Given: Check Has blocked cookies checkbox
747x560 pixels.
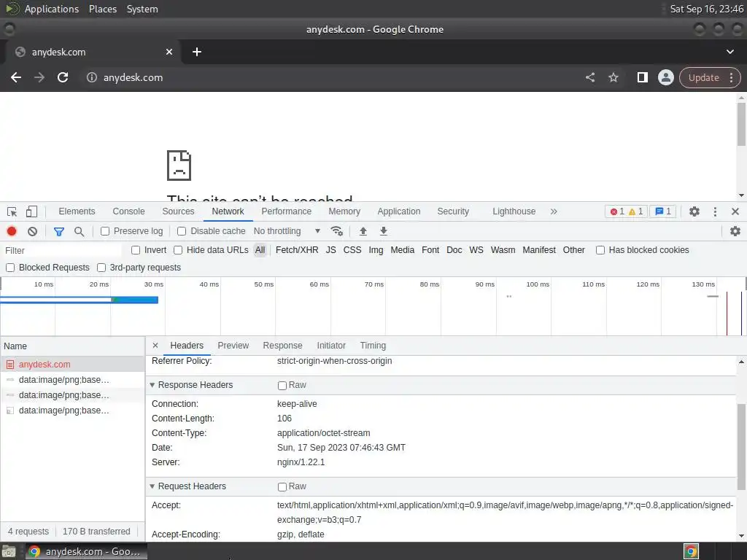Looking at the screenshot, I should tap(600, 250).
